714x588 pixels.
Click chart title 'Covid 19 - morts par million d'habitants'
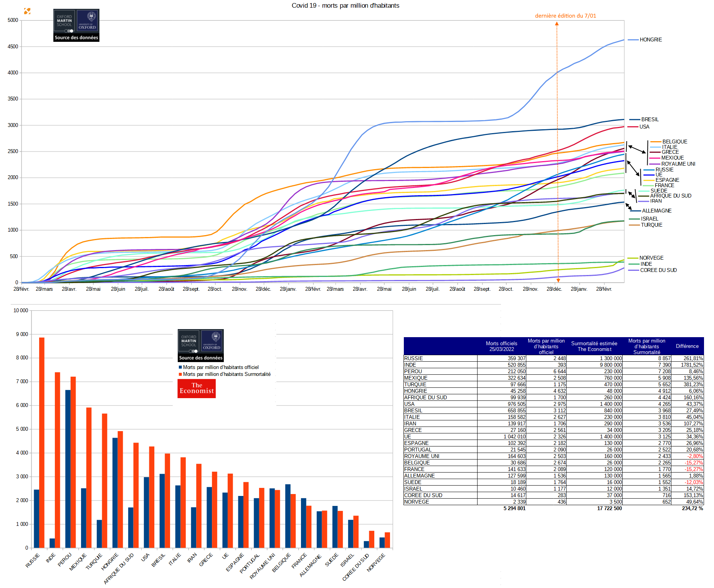click(x=345, y=5)
